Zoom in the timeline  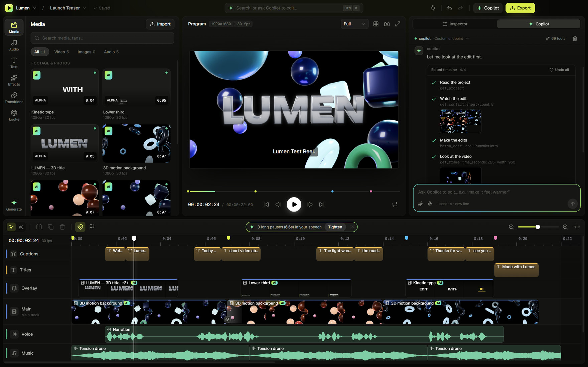565,227
